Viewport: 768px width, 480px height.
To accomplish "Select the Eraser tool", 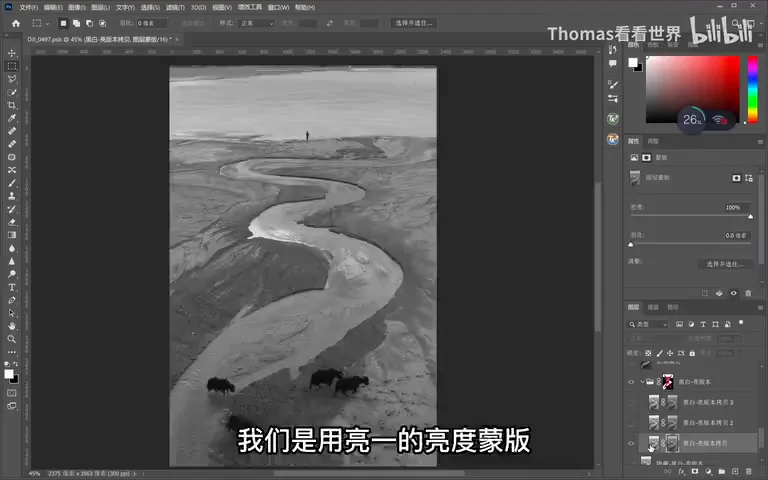I will 12,222.
